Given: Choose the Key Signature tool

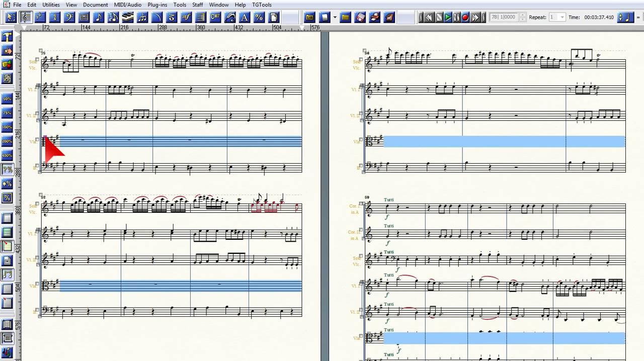Looking at the screenshot, I should coord(40,18).
